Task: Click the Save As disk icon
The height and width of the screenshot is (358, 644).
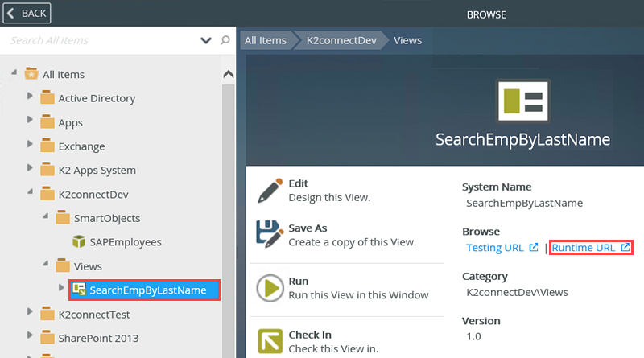Action: pos(270,233)
